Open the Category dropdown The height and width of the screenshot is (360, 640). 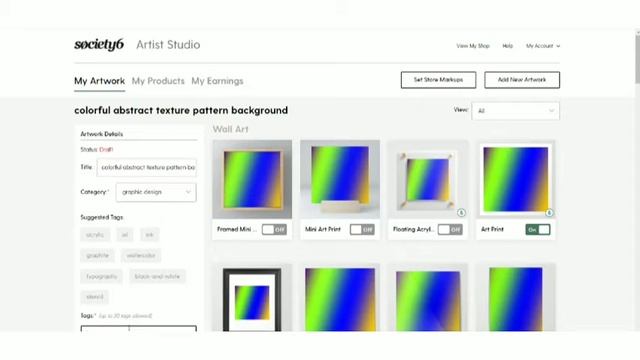[156, 192]
